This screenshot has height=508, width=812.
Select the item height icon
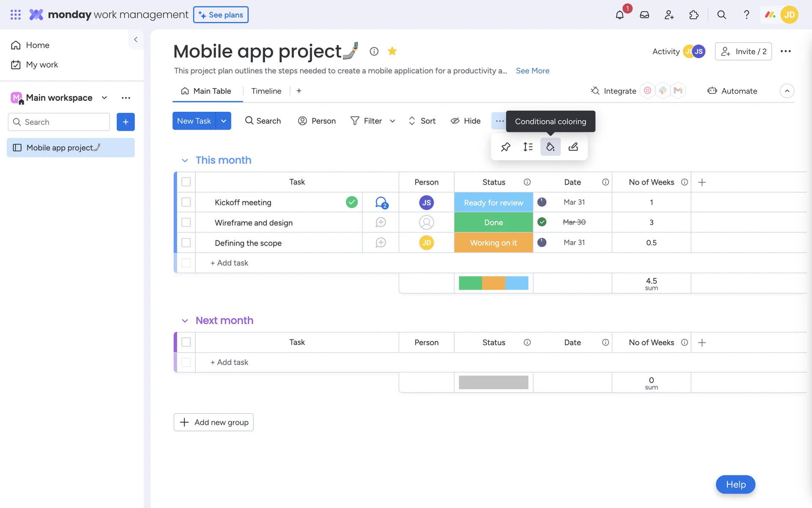(x=528, y=147)
